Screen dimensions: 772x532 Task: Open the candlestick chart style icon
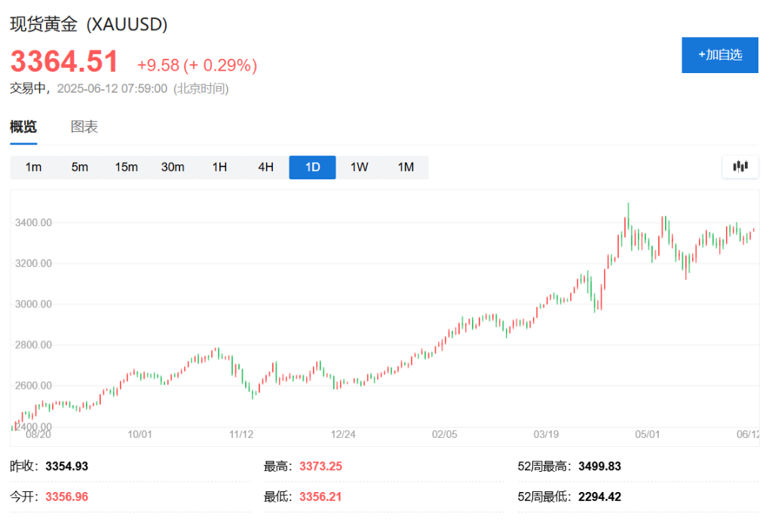(740, 167)
